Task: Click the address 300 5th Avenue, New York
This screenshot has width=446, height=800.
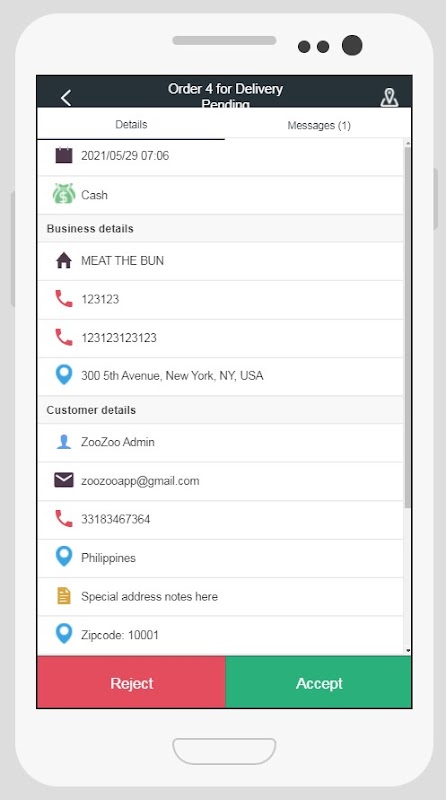Action: pyautogui.click(x=172, y=376)
